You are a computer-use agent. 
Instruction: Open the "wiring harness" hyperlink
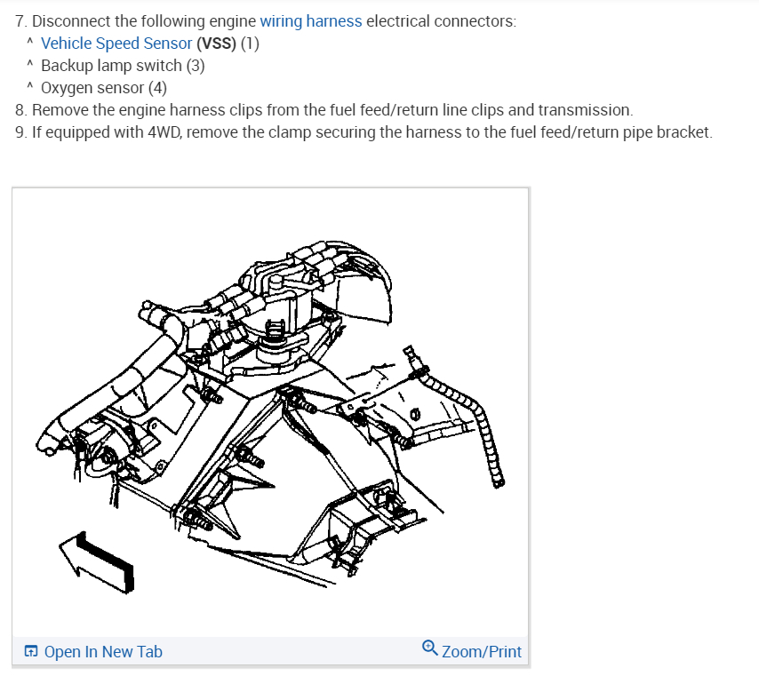tap(311, 21)
